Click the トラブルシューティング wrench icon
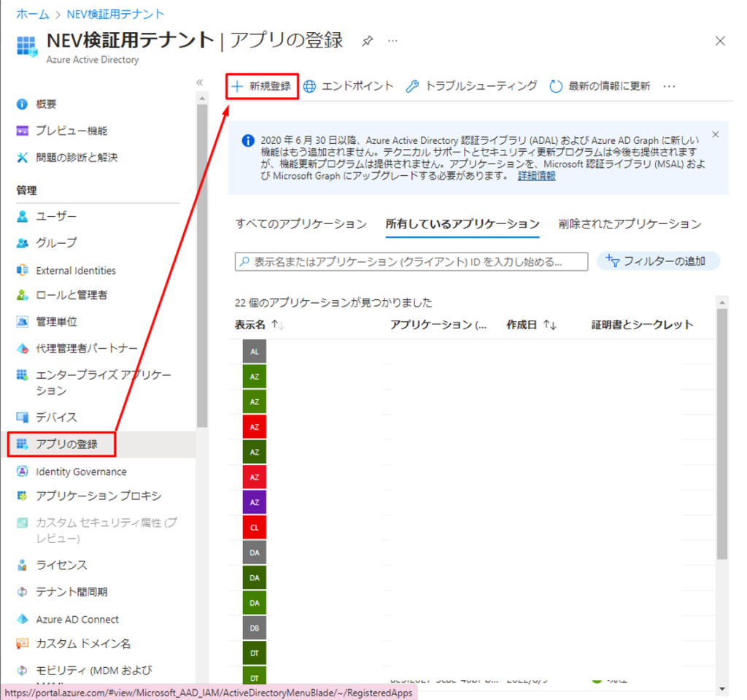Image resolution: width=747 pixels, height=700 pixels. pyautogui.click(x=412, y=86)
